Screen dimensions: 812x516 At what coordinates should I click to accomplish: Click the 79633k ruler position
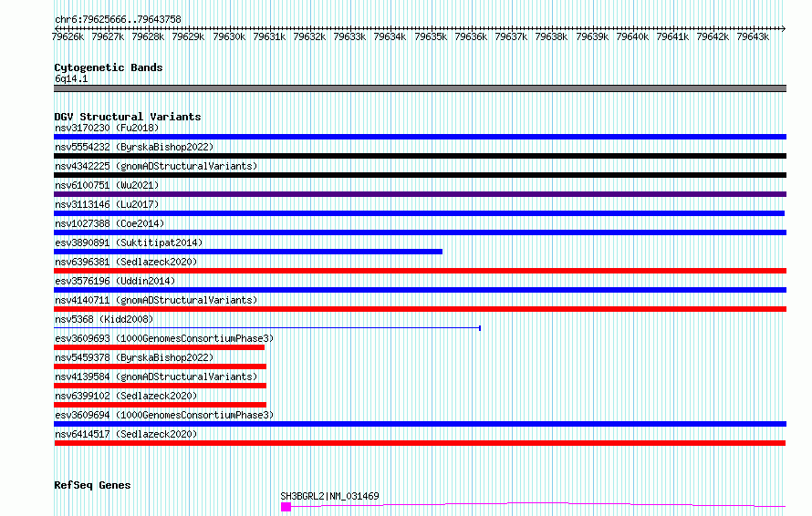(349, 36)
